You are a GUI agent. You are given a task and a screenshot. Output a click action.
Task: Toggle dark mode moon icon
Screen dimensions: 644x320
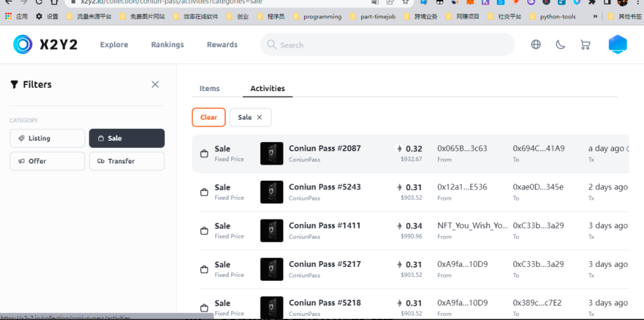point(560,44)
